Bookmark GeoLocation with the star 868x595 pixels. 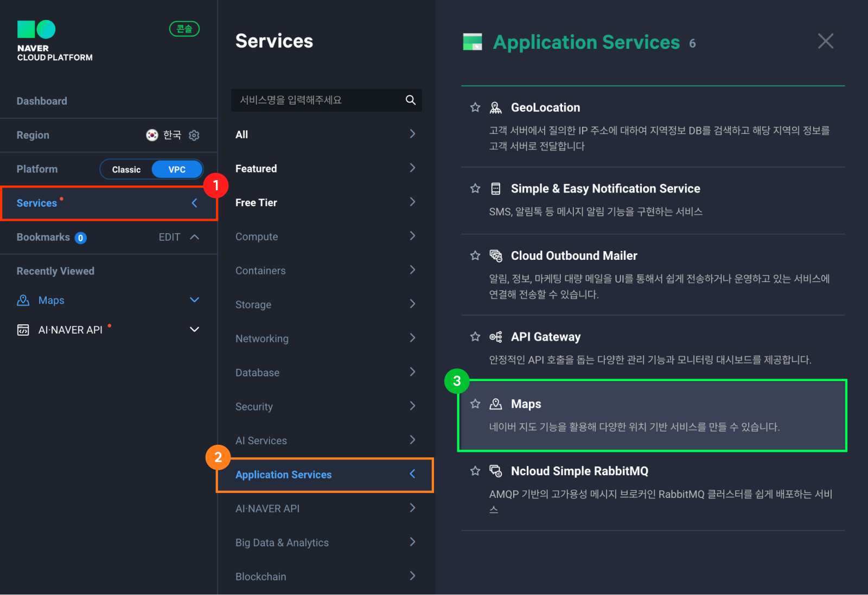coord(475,107)
